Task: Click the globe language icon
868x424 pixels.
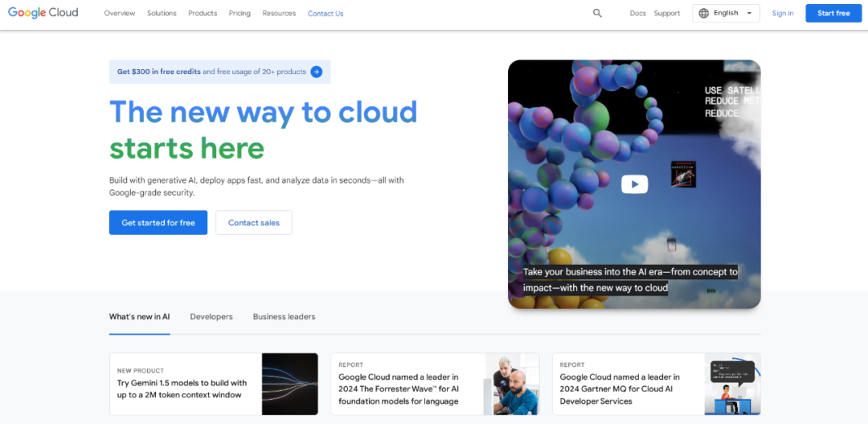Action: tap(703, 14)
